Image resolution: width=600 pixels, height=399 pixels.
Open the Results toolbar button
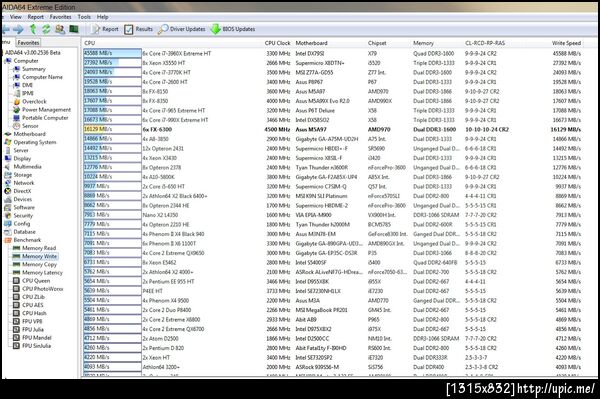[x=139, y=29]
